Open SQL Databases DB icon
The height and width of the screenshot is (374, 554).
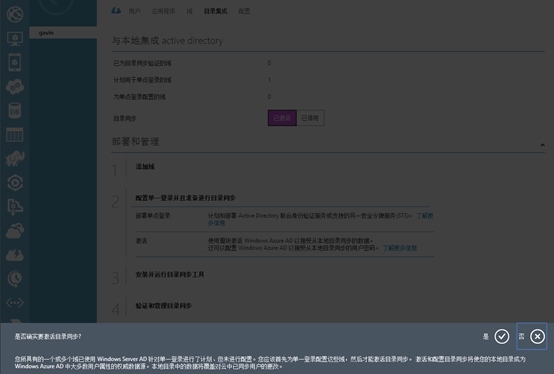[x=15, y=111]
